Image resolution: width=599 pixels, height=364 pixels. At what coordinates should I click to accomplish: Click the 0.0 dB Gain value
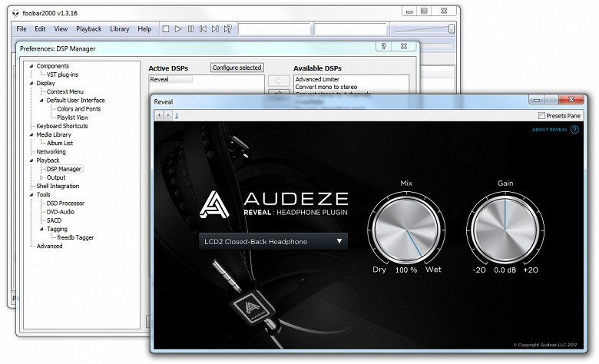(505, 270)
